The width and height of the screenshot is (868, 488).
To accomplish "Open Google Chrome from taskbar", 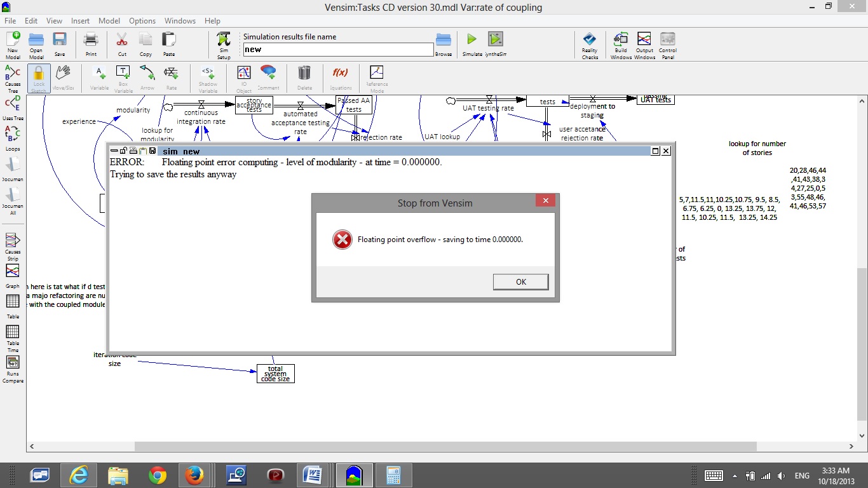I will (x=158, y=475).
